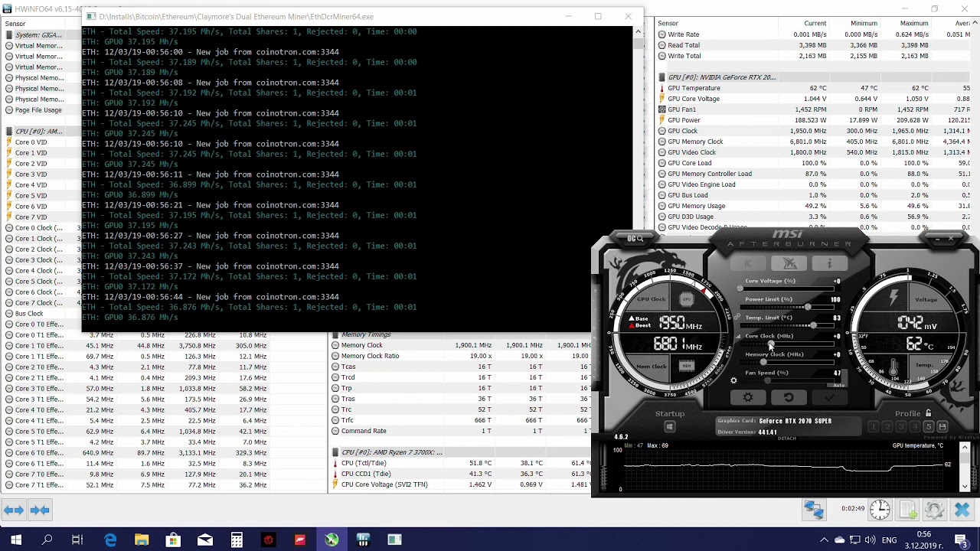Start HWiNFO logging to file icon
This screenshot has height=551, width=980.
tap(907, 510)
